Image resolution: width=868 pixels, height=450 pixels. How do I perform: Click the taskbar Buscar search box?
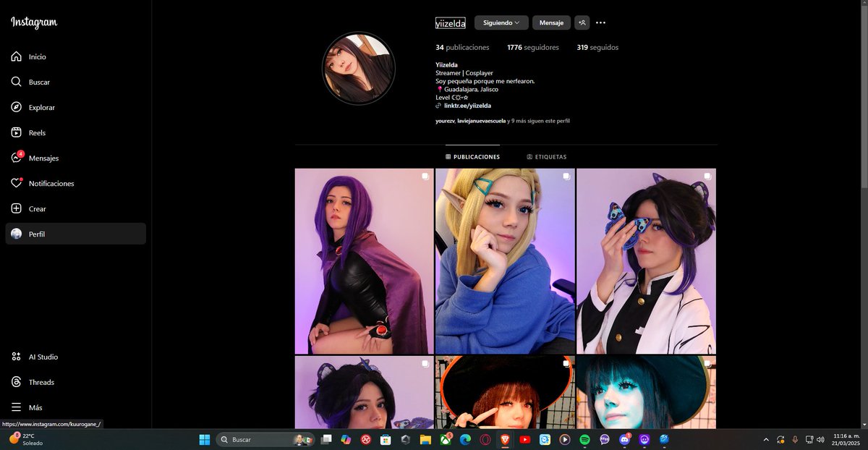(265, 439)
